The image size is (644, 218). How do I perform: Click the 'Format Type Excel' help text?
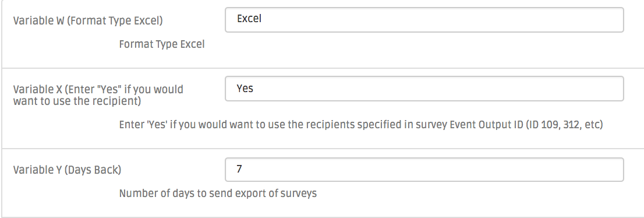click(162, 44)
